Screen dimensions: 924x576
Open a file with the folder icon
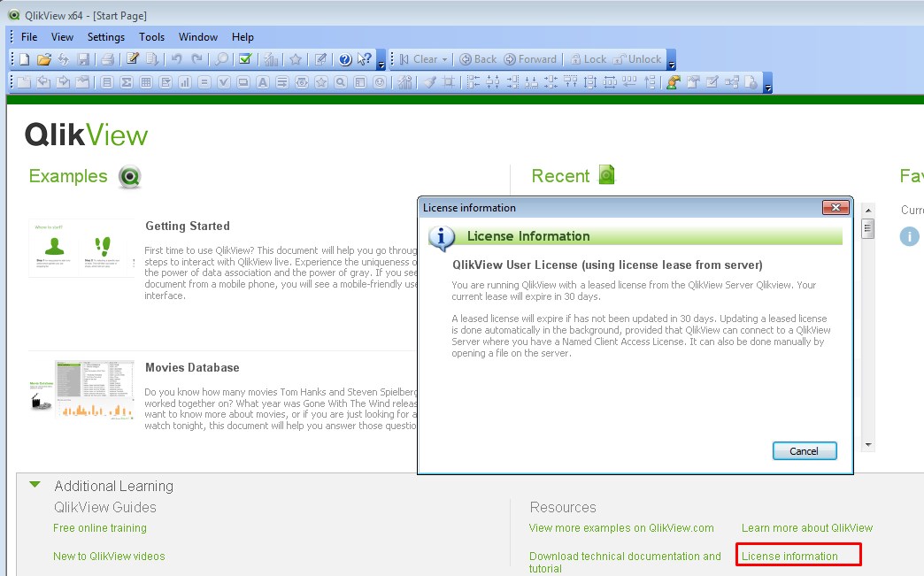(x=43, y=59)
